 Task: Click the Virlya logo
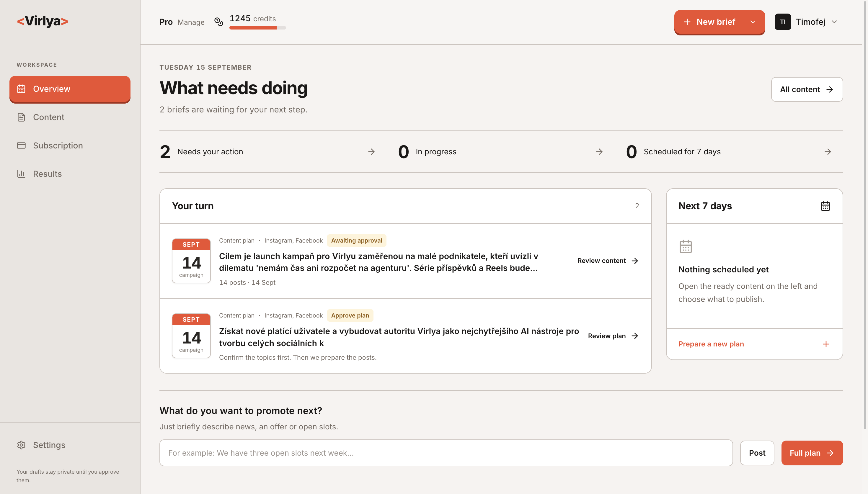pos(43,21)
